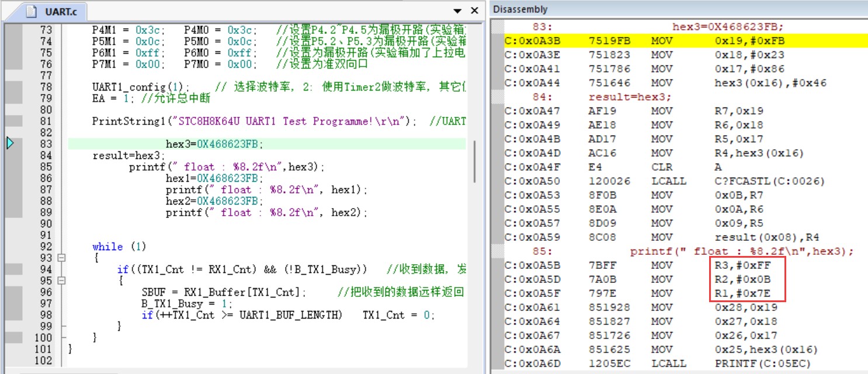The height and width of the screenshot is (374, 868).
Task: Click address C:0x0A47 in Disassembly
Action: pyautogui.click(x=532, y=111)
